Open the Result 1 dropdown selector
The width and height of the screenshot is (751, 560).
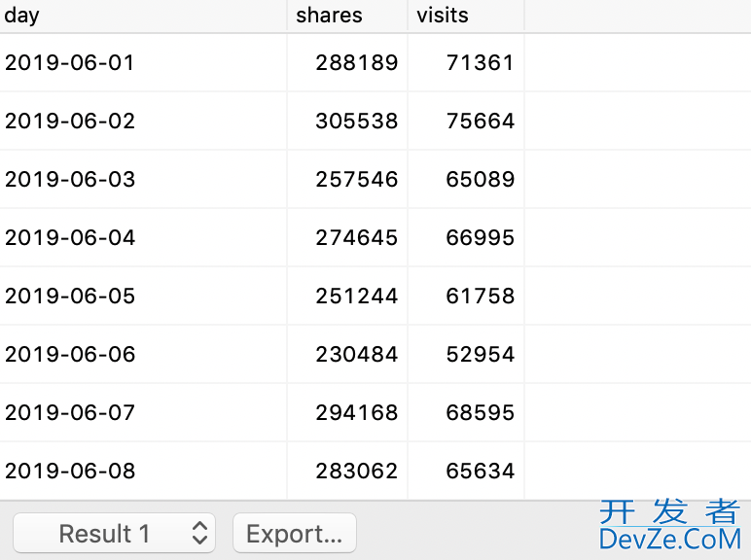coord(114,533)
